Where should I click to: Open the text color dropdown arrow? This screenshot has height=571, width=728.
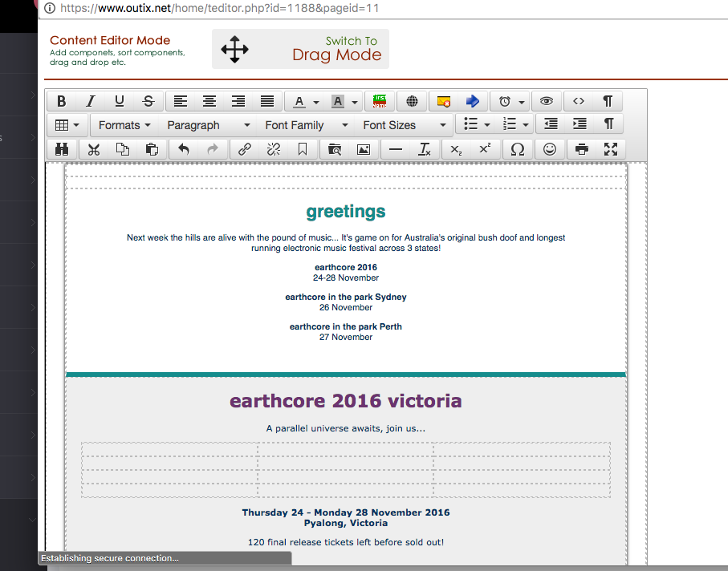click(x=316, y=102)
